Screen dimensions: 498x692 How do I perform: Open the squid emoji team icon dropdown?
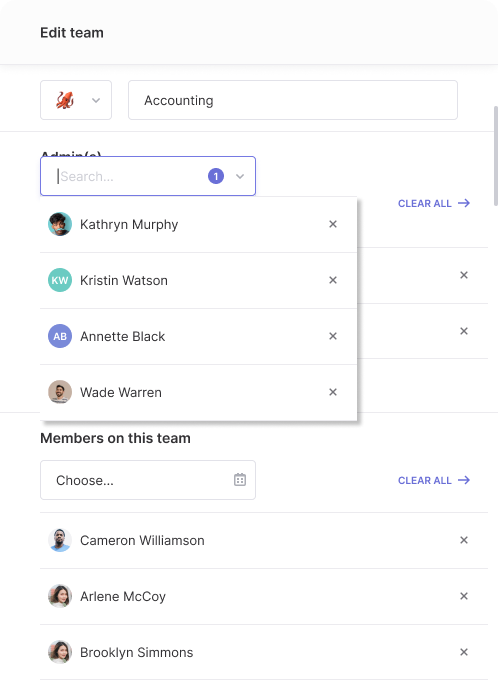pos(76,100)
